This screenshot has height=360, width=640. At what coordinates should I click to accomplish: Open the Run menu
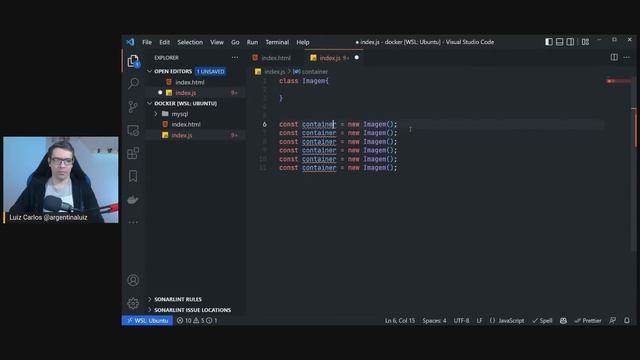252,42
